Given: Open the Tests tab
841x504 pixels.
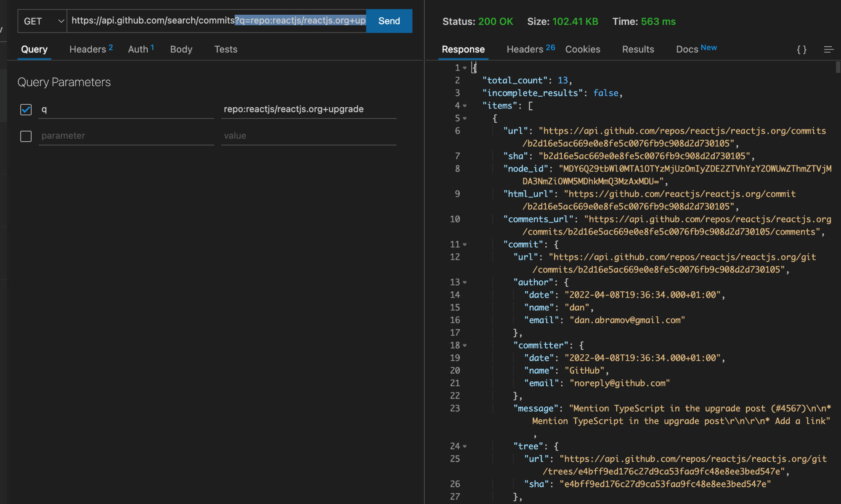Looking at the screenshot, I should click(226, 49).
